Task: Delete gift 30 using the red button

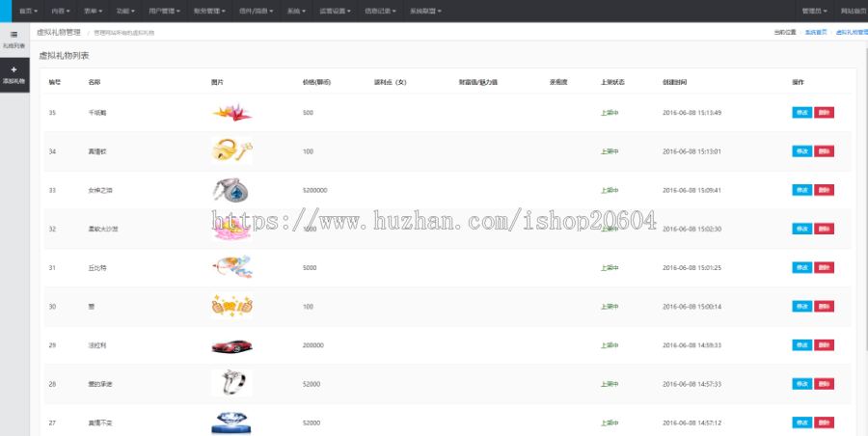Action: point(824,307)
